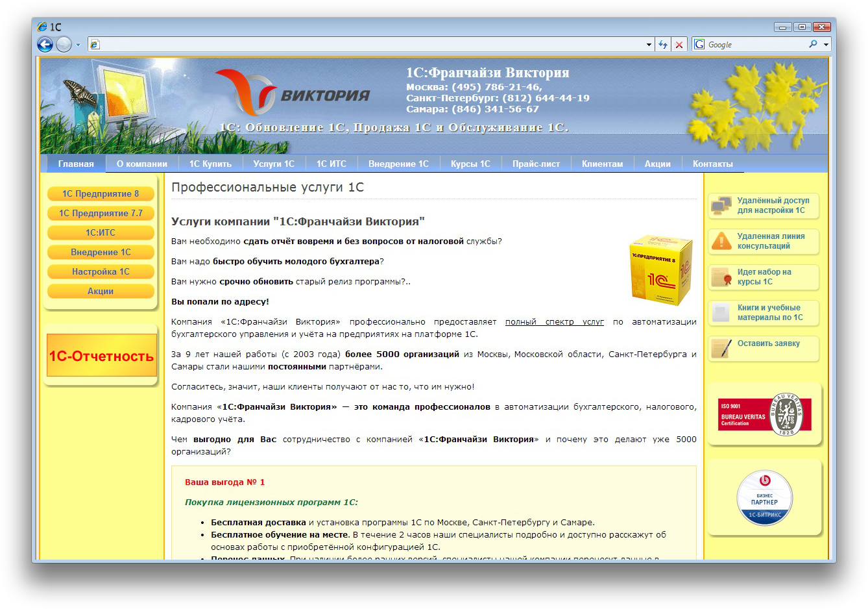Viewport: 868px width, 609px height.
Task: Click the Google search provider icon
Action: tap(699, 44)
